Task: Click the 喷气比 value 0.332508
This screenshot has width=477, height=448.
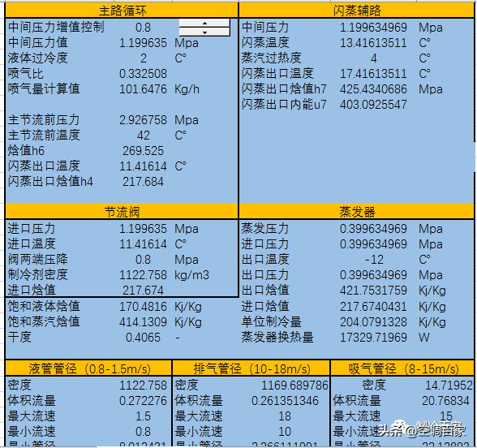Action: pyautogui.click(x=143, y=74)
